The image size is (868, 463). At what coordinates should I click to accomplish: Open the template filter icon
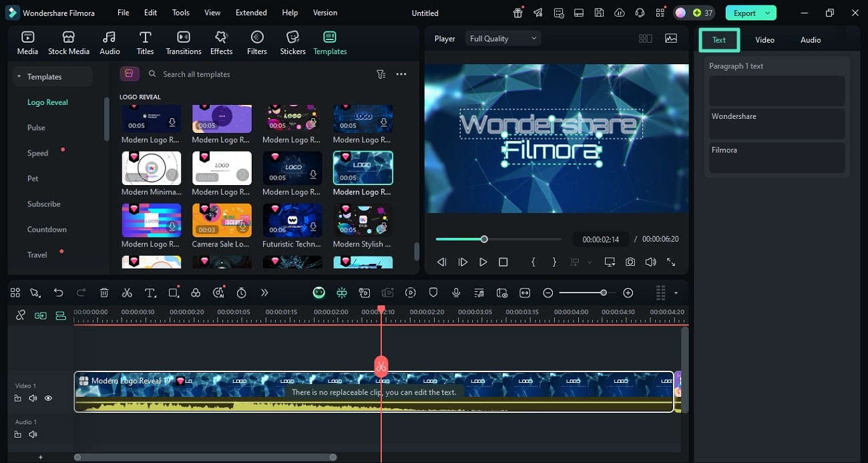point(381,74)
